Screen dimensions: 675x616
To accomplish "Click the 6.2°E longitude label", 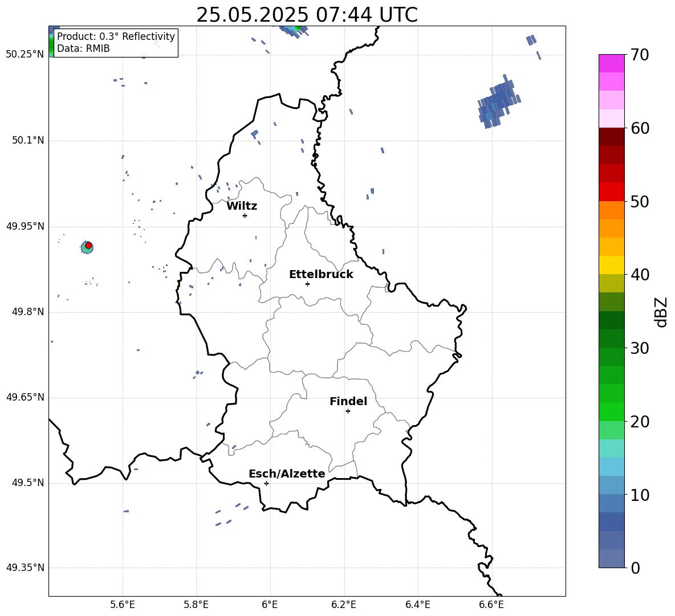I will pos(344,605).
